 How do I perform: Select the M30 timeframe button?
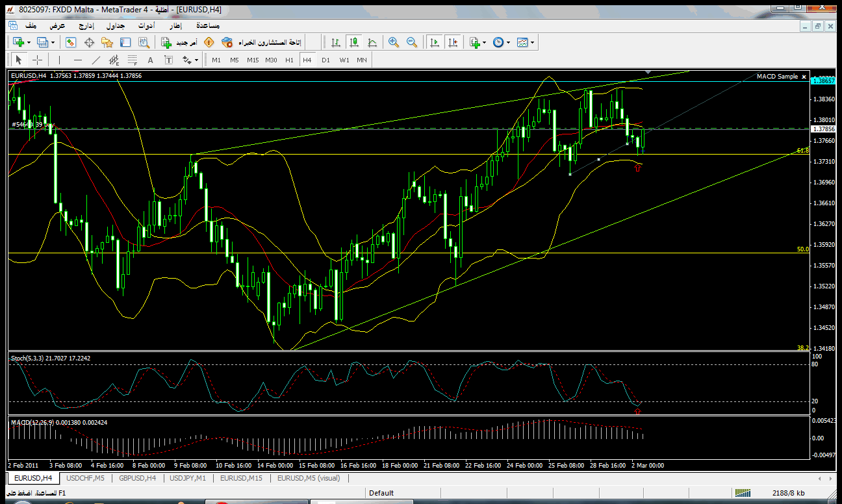point(271,60)
